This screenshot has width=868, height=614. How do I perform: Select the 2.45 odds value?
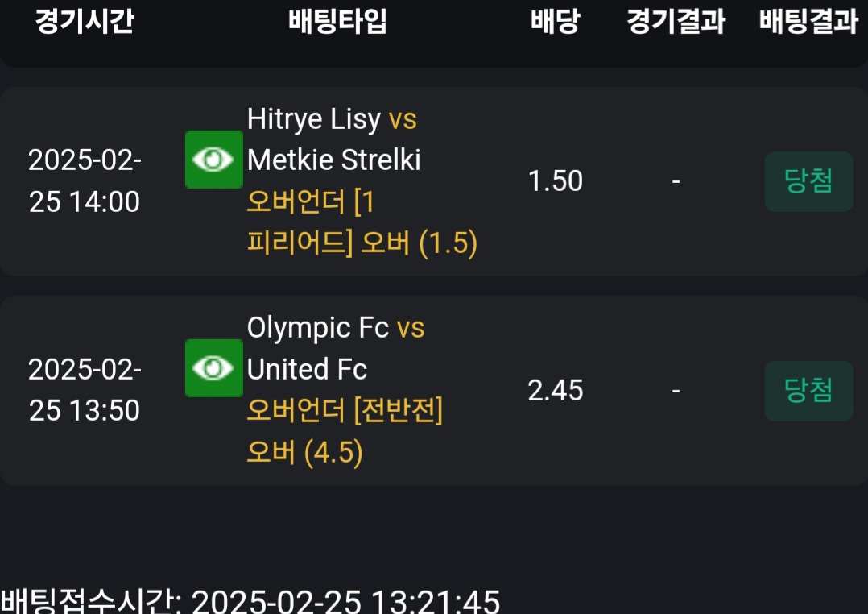(x=555, y=391)
